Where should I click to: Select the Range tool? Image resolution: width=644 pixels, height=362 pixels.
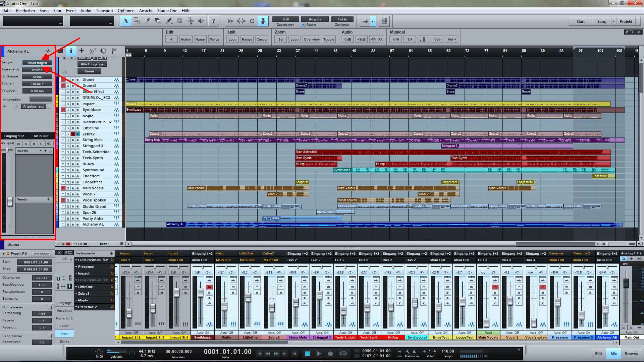click(137, 21)
